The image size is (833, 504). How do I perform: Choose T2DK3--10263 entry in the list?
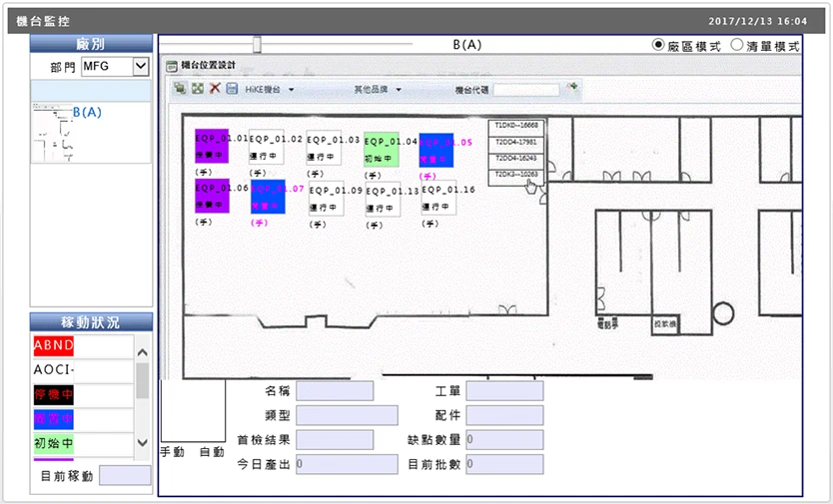point(515,175)
